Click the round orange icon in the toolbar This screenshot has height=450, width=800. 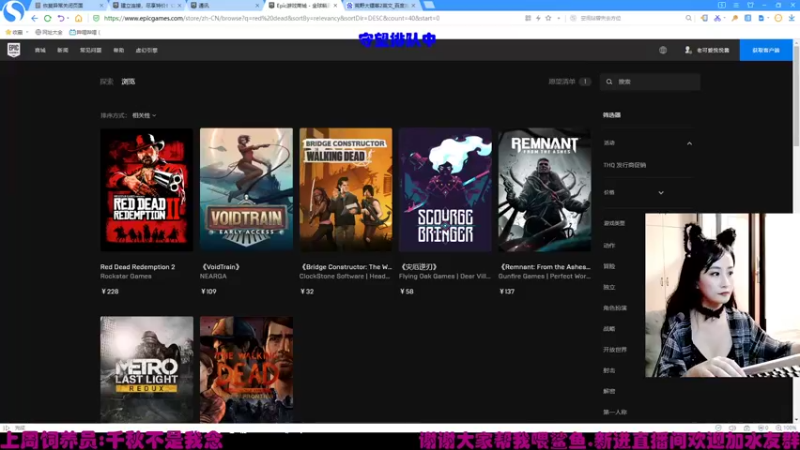coord(778,18)
